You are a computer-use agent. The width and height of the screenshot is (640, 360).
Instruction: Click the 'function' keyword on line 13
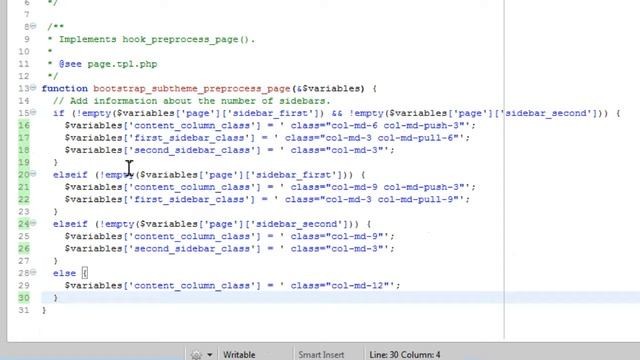click(64, 89)
